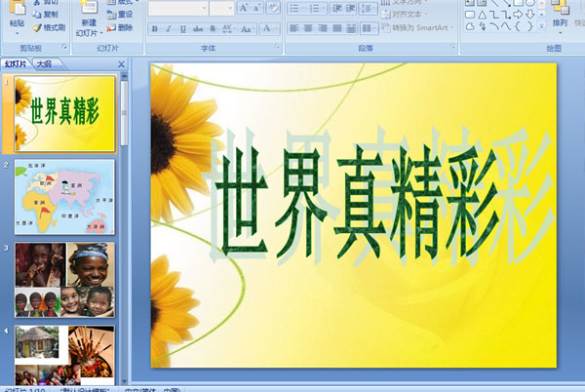Select the Format Painter (格式刷) tool
Viewport: 585px width, 392px height.
tap(49, 27)
